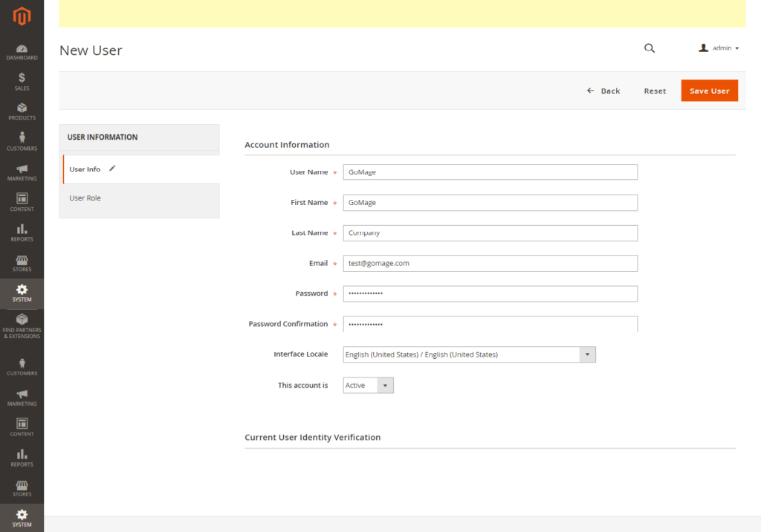Open Marketing icon in lower sidebar group
Viewport: 761px width, 532px height.
[x=22, y=398]
